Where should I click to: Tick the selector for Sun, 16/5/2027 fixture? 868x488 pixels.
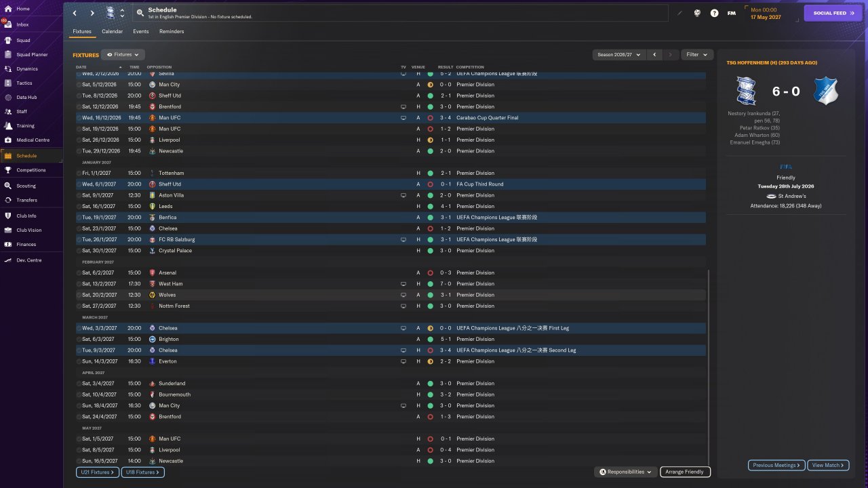(x=79, y=461)
